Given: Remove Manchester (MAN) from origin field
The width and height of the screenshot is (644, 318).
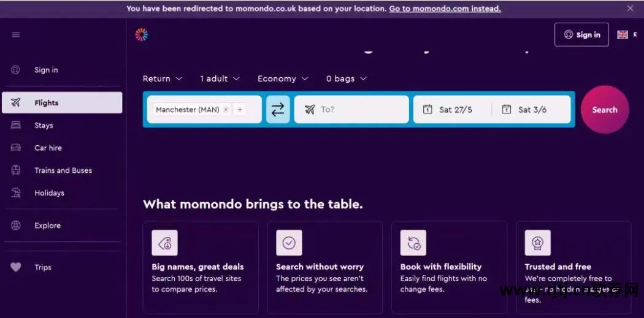Looking at the screenshot, I should [226, 110].
